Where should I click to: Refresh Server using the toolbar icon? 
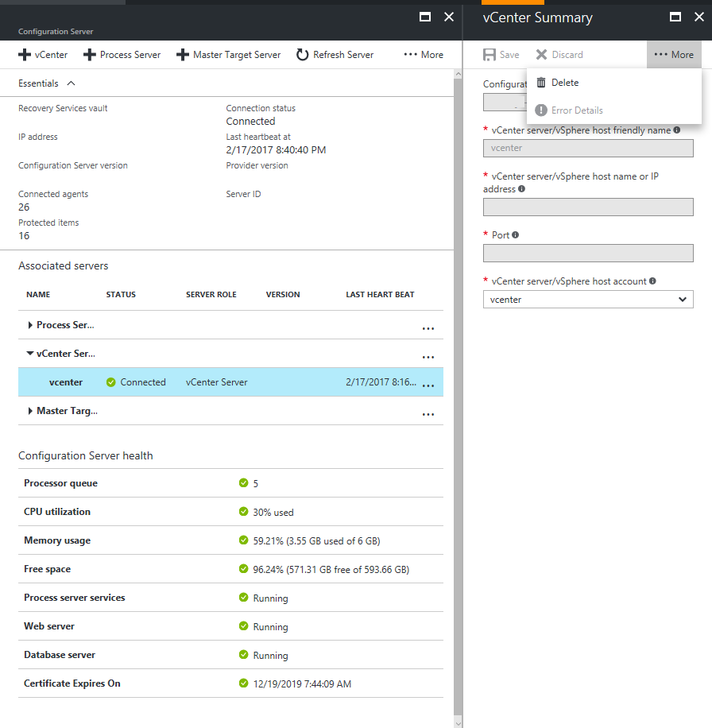coord(303,55)
